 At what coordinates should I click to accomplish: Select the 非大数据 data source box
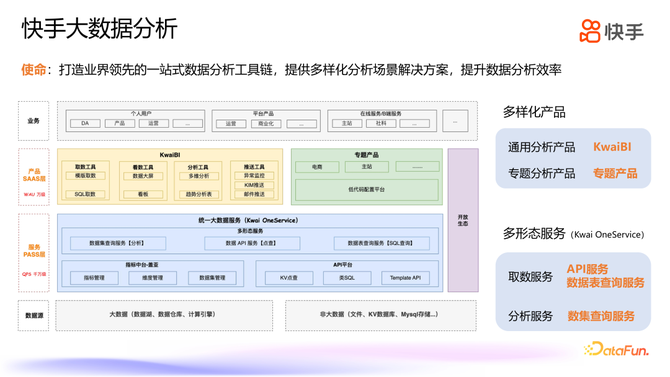381,315
